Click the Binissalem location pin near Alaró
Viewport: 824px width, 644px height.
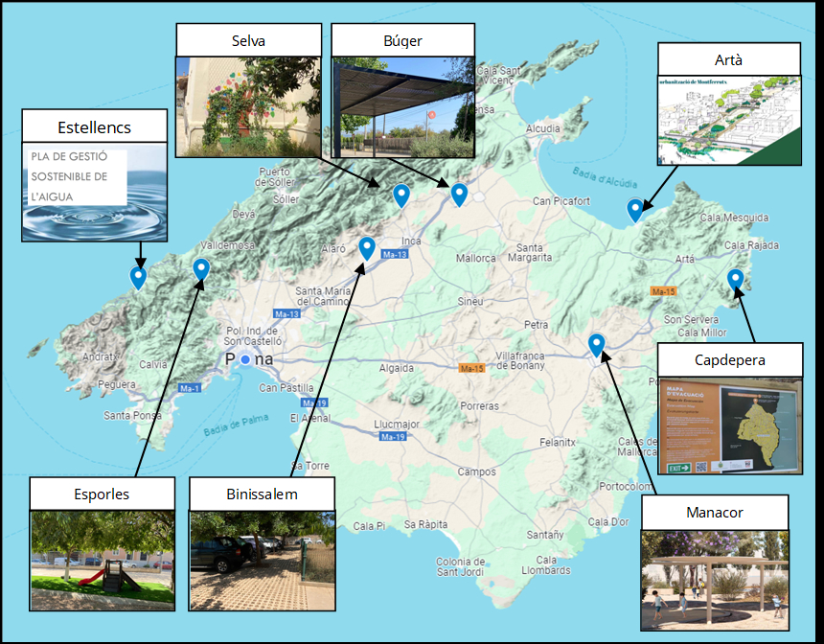pos(366,247)
